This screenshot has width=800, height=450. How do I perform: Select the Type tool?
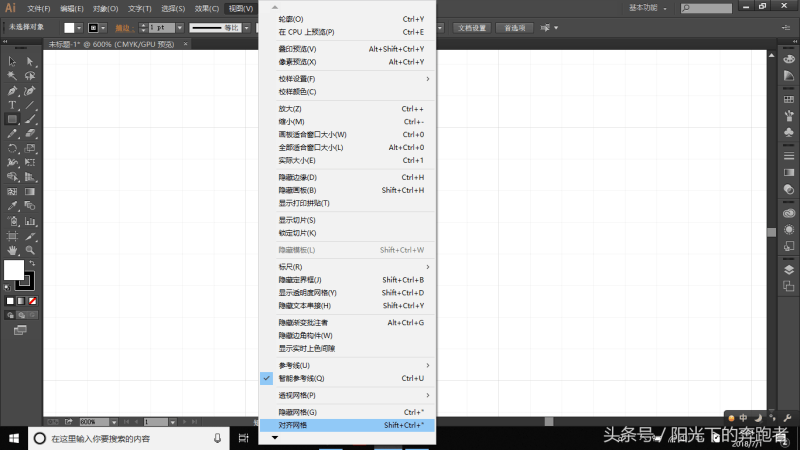[12, 105]
